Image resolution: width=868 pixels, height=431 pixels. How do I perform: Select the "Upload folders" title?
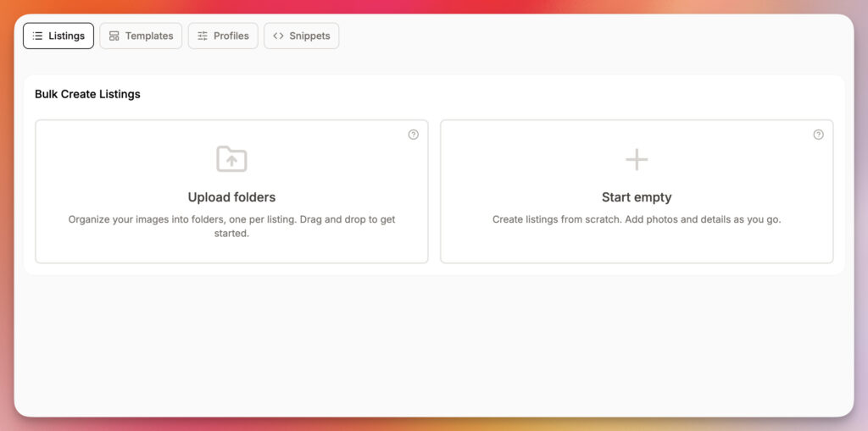(x=231, y=197)
